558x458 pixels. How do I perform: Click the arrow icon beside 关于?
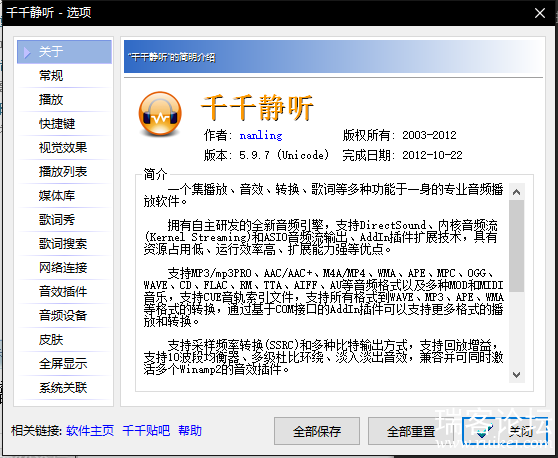coord(27,52)
